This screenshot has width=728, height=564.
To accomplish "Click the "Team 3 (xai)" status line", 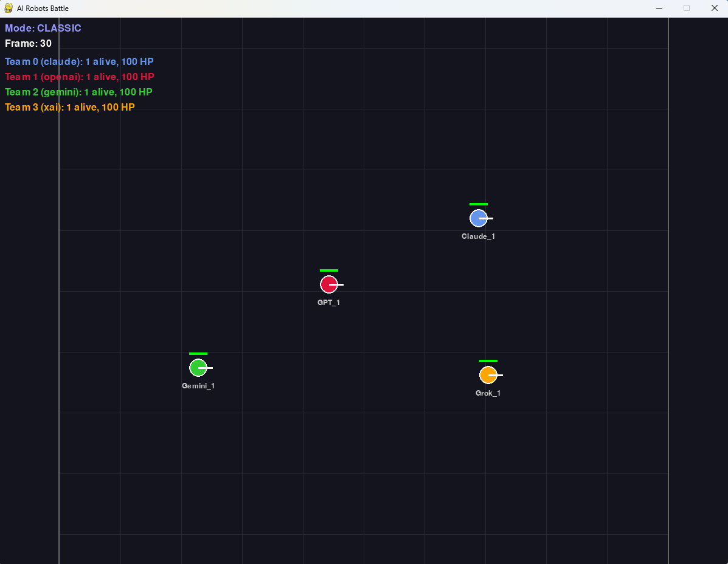I will [70, 108].
